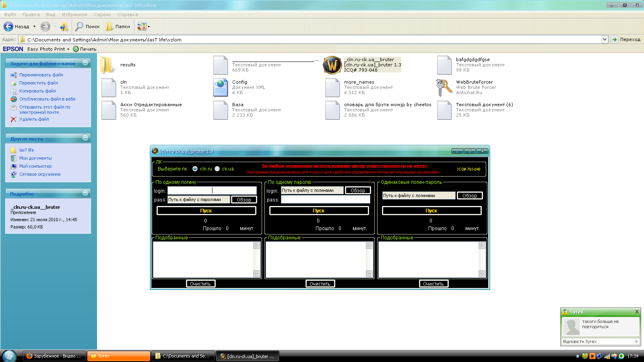Click the Delete file (Удалить файл) icon

(x=14, y=119)
